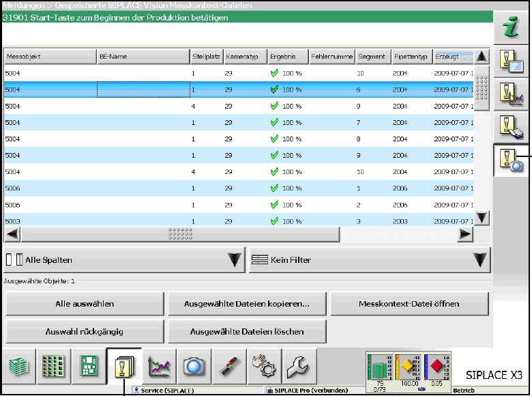Sort by Ergebnis column header
532x396 pixels.
tap(288, 57)
